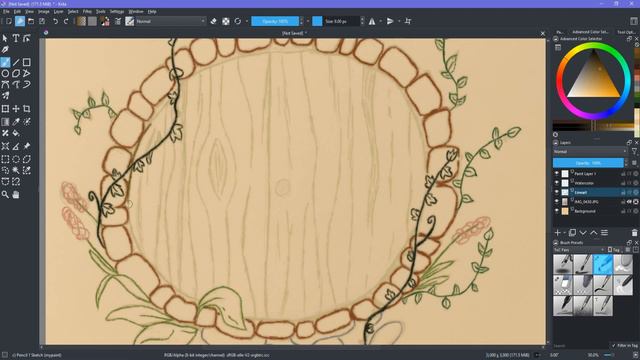
Task: Add a new paint layer
Action: pos(558,233)
